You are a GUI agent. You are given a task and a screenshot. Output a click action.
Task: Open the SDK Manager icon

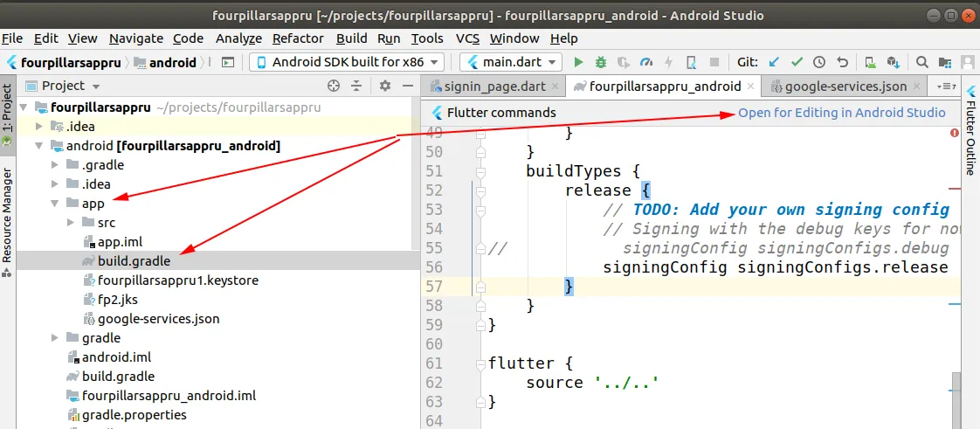tap(893, 62)
